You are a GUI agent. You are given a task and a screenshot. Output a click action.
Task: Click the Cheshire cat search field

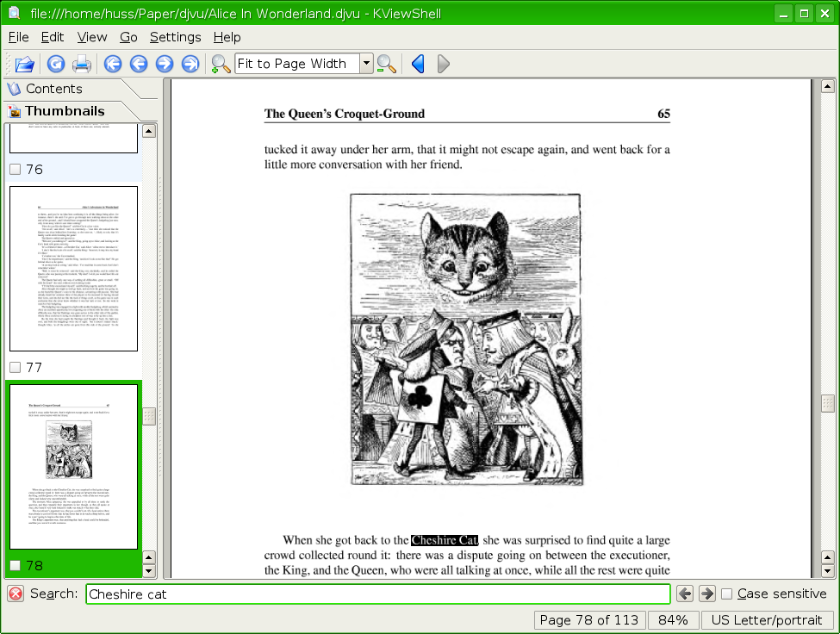[377, 594]
